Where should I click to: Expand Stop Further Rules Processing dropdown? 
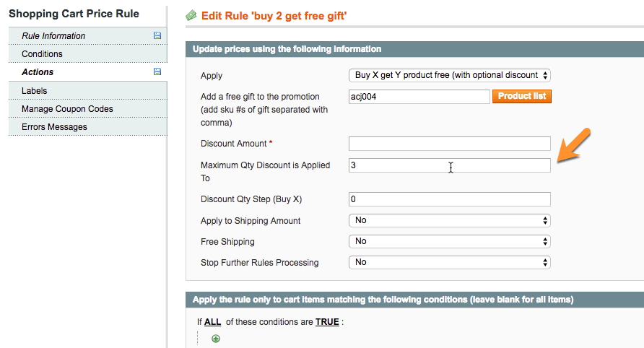tap(449, 262)
